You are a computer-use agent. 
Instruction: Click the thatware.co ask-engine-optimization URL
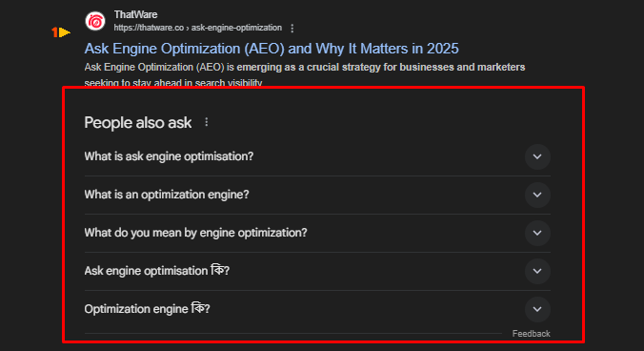coord(198,28)
